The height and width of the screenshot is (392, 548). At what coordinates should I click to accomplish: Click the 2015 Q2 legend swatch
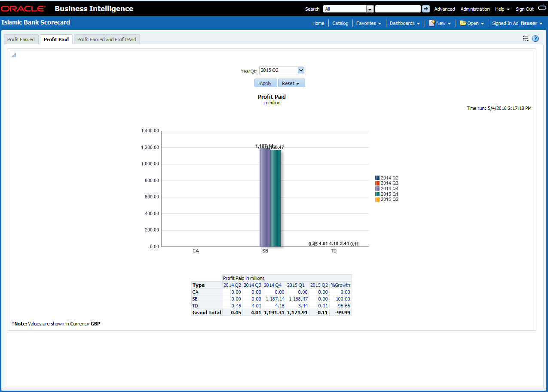coord(377,199)
